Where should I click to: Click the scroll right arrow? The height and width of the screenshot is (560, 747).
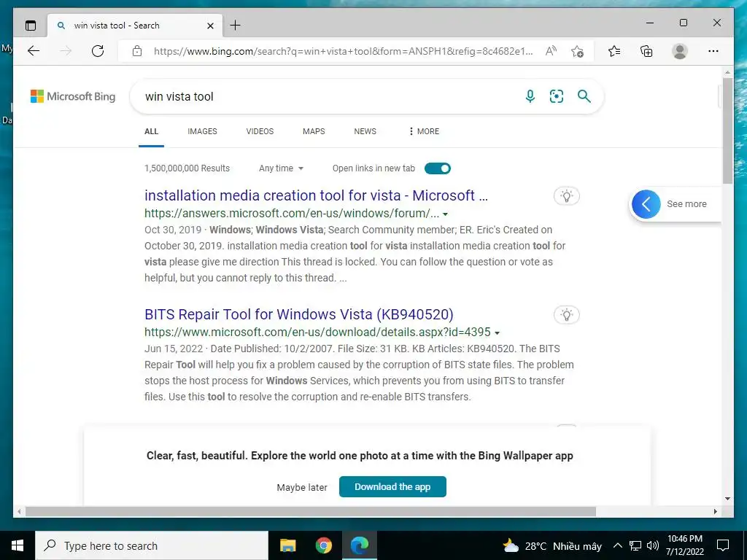click(715, 511)
